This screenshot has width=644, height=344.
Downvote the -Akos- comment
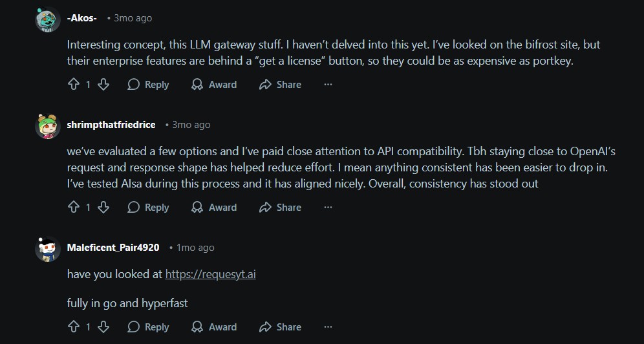tap(103, 85)
